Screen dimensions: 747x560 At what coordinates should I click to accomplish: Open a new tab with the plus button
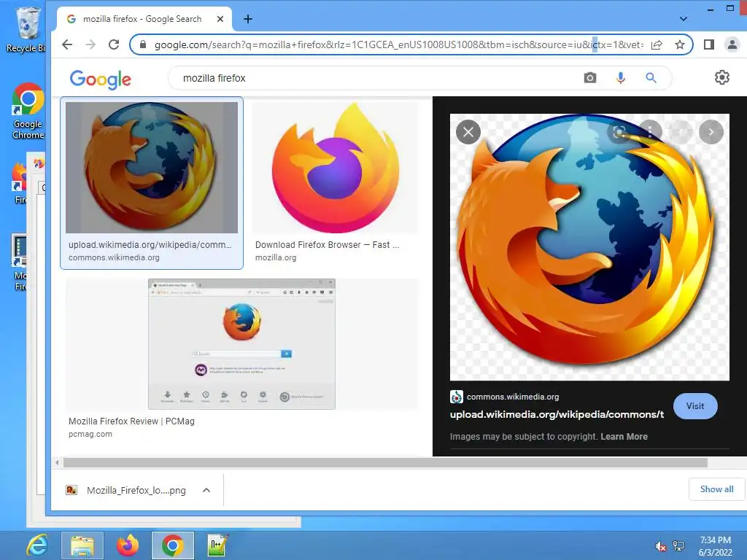coord(248,19)
